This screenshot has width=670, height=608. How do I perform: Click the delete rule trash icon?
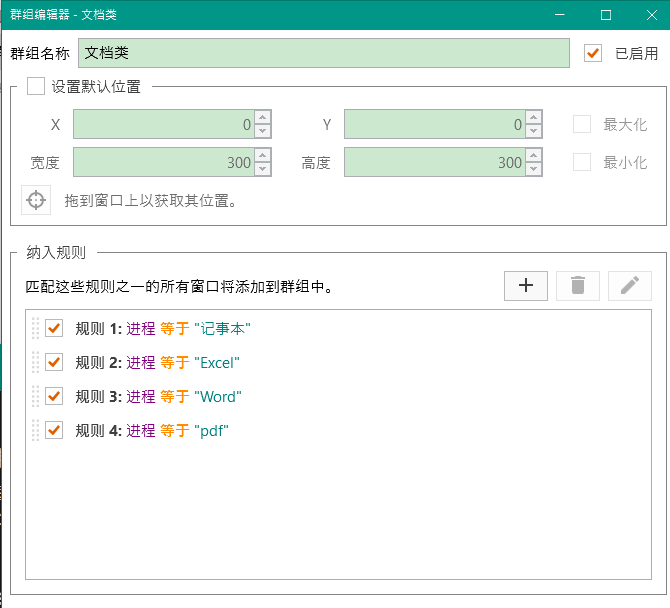point(577,285)
